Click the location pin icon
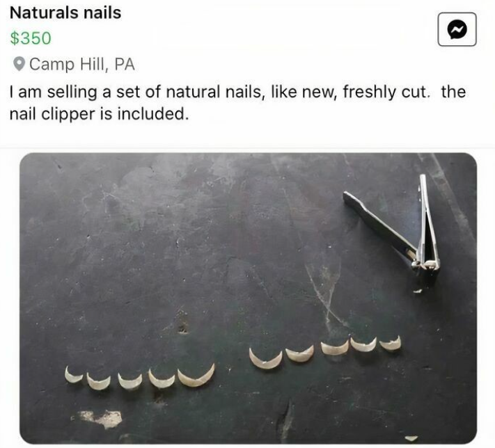This screenshot has height=448, width=495. (x=19, y=64)
